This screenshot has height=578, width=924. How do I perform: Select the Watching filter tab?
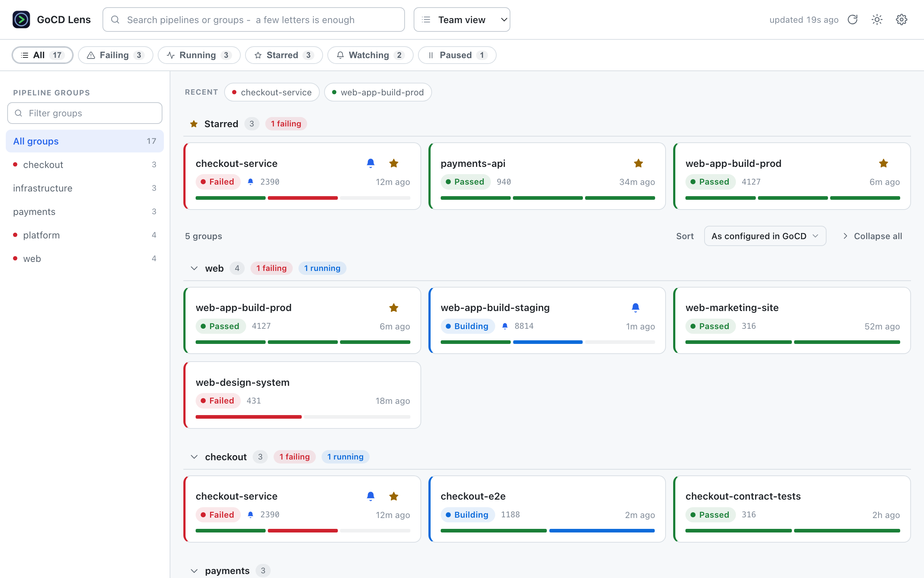(x=370, y=55)
